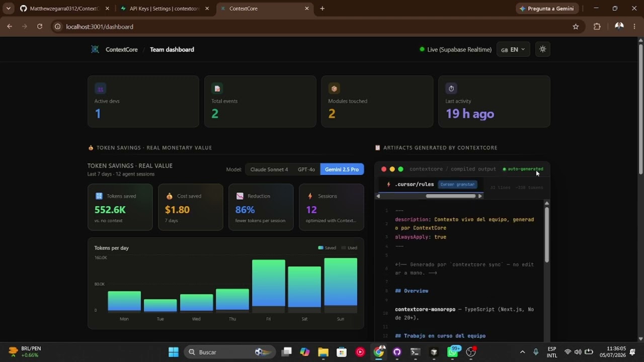Screen dimensions: 644x362
Task: Select the GPT-4o model option
Action: coord(306,169)
